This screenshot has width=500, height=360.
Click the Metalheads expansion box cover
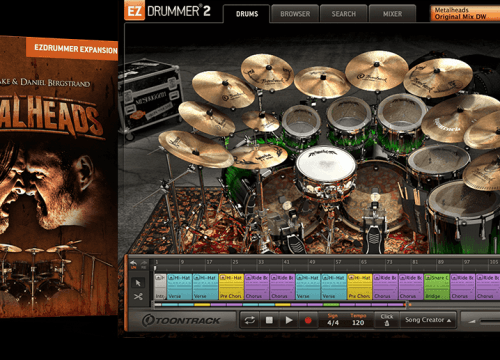tap(59, 177)
